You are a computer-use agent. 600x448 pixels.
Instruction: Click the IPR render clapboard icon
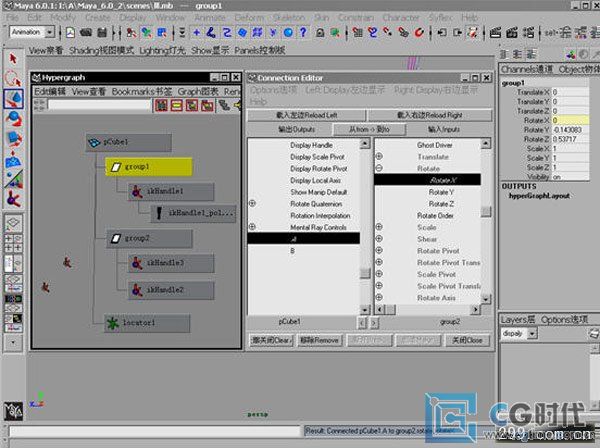(x=512, y=33)
